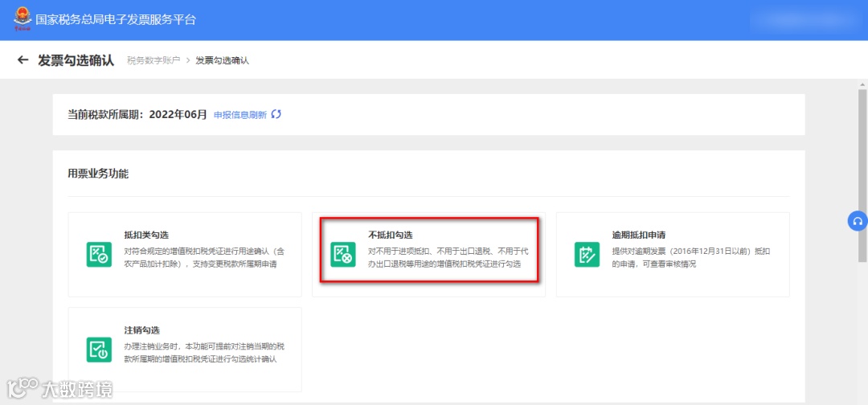Click the 申报信息刷新 link
This screenshot has width=868, height=405.
coord(240,115)
